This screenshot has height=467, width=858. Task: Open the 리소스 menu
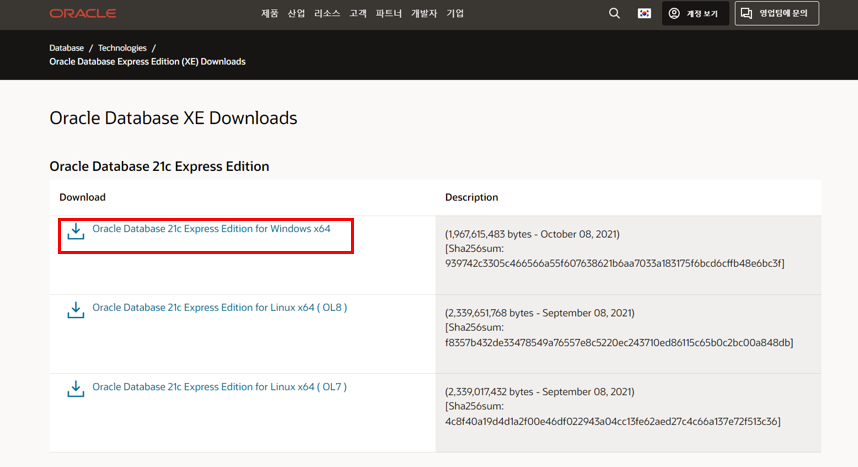[327, 13]
